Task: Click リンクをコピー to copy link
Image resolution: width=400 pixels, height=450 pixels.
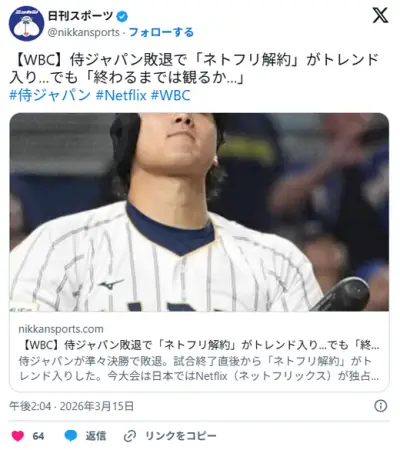Action: [x=180, y=436]
